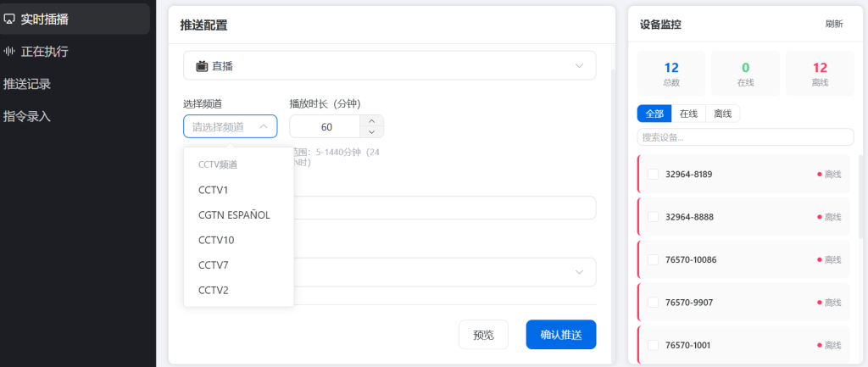Image resolution: width=868 pixels, height=367 pixels.
Task: Show the 离线 devices tab
Action: coord(723,114)
